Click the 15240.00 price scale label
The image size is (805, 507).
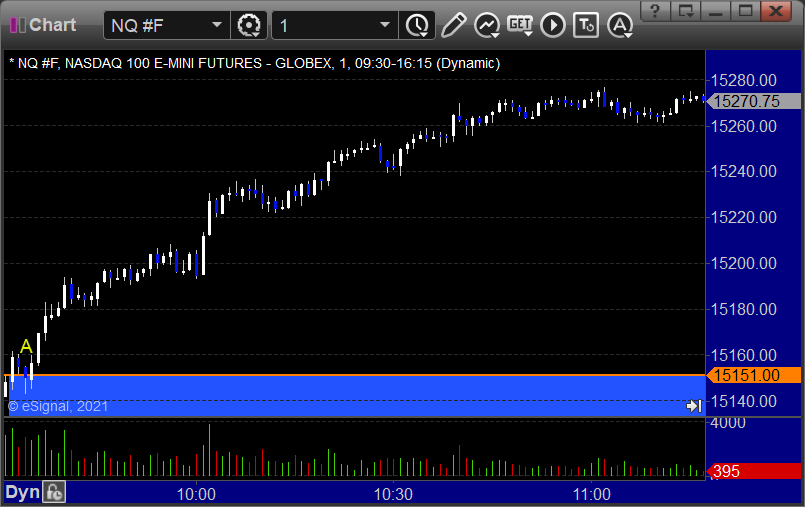tap(743, 171)
